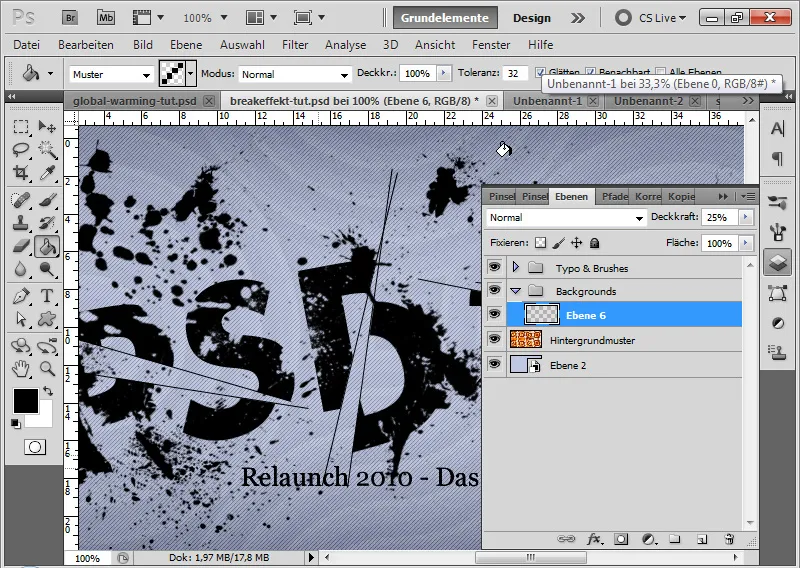Select the Eyedropper tool
Image resolution: width=800 pixels, height=568 pixels.
click(x=47, y=173)
